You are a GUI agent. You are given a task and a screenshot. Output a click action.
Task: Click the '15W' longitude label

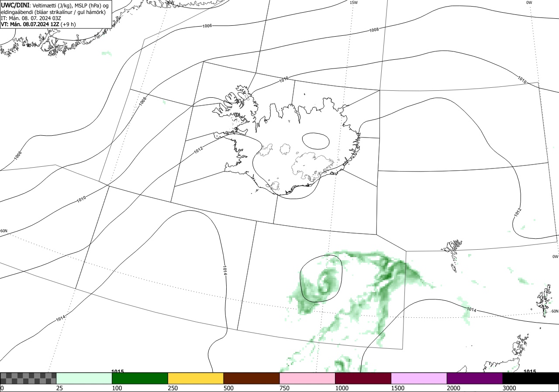(x=354, y=3)
